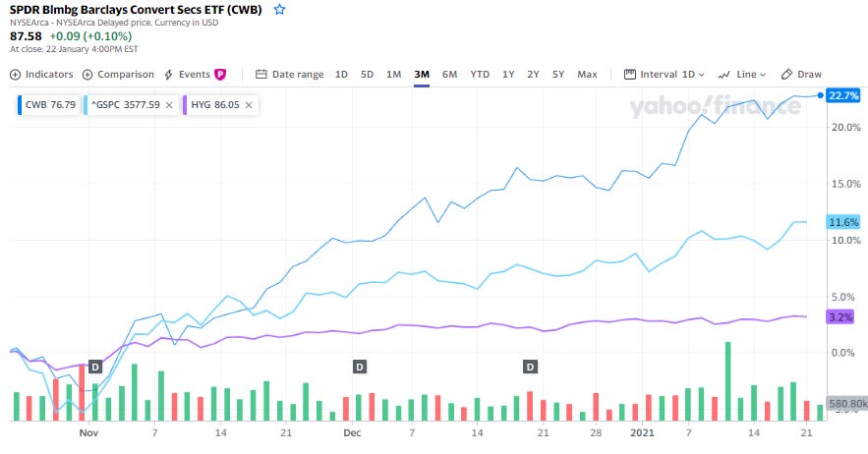Click the ^GSPC 3577.59 legend chip

click(x=131, y=104)
